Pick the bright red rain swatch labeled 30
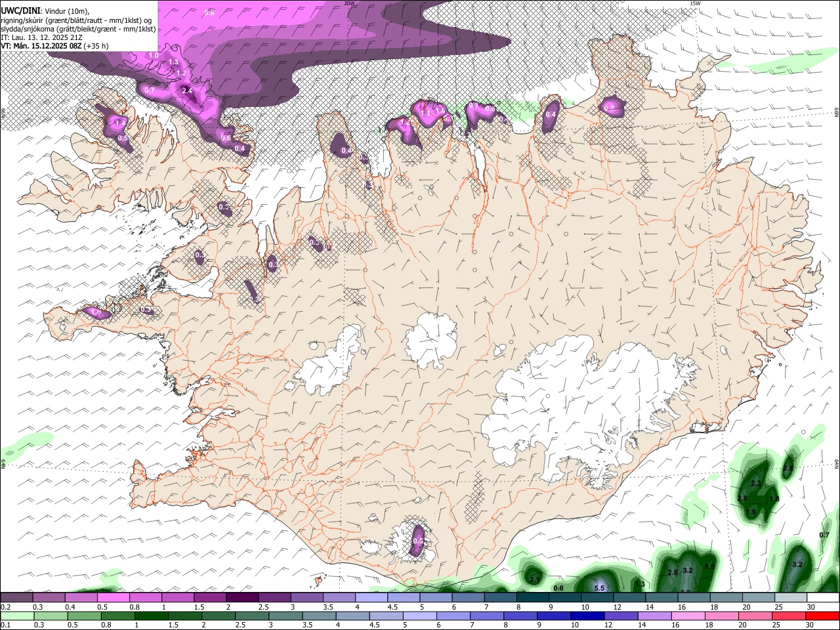Viewport: 840px width, 630px height. (x=822, y=616)
